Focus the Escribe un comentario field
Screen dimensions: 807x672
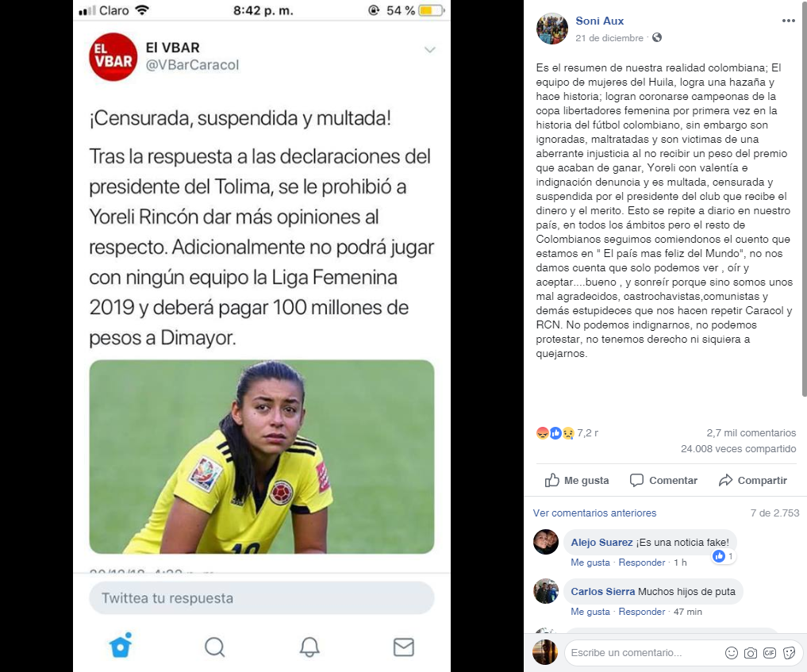coord(642,653)
